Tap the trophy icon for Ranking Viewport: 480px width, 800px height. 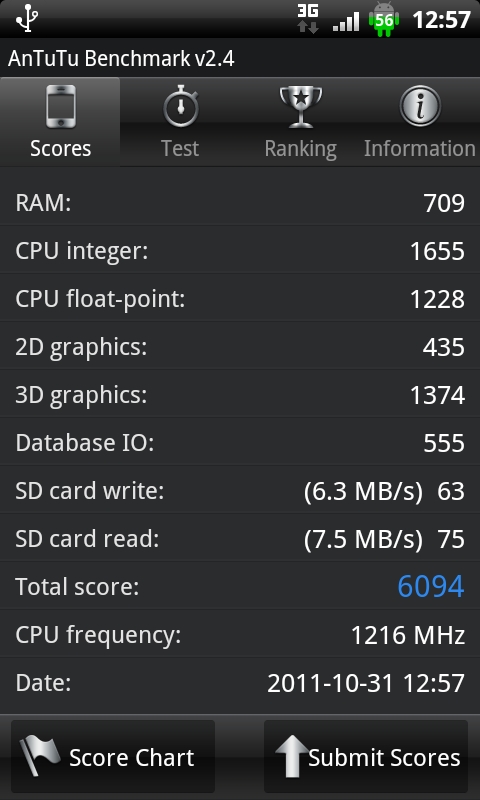tap(301, 107)
